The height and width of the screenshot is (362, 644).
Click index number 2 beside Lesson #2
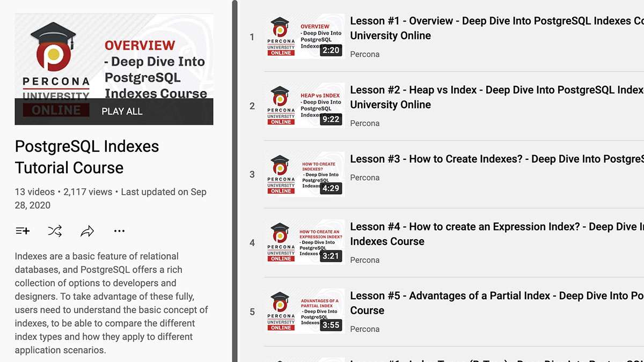tap(252, 106)
